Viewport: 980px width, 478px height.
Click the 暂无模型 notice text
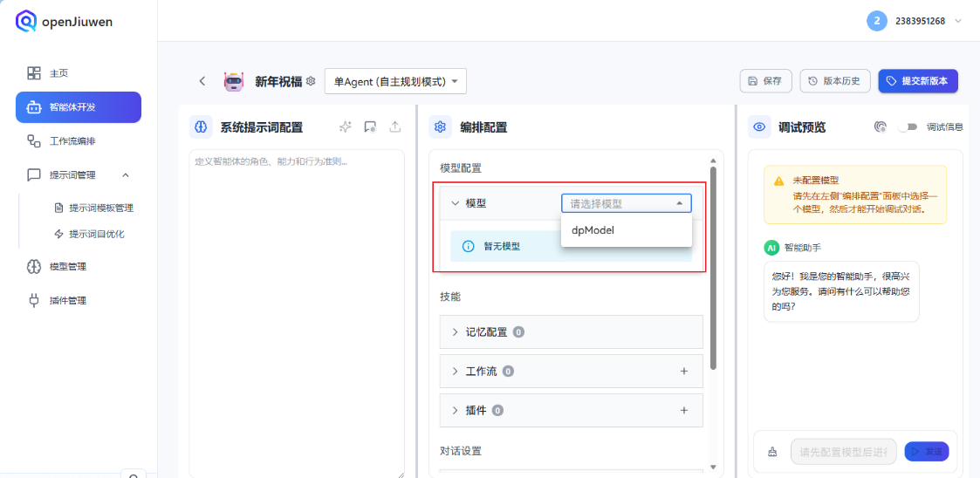coord(502,246)
